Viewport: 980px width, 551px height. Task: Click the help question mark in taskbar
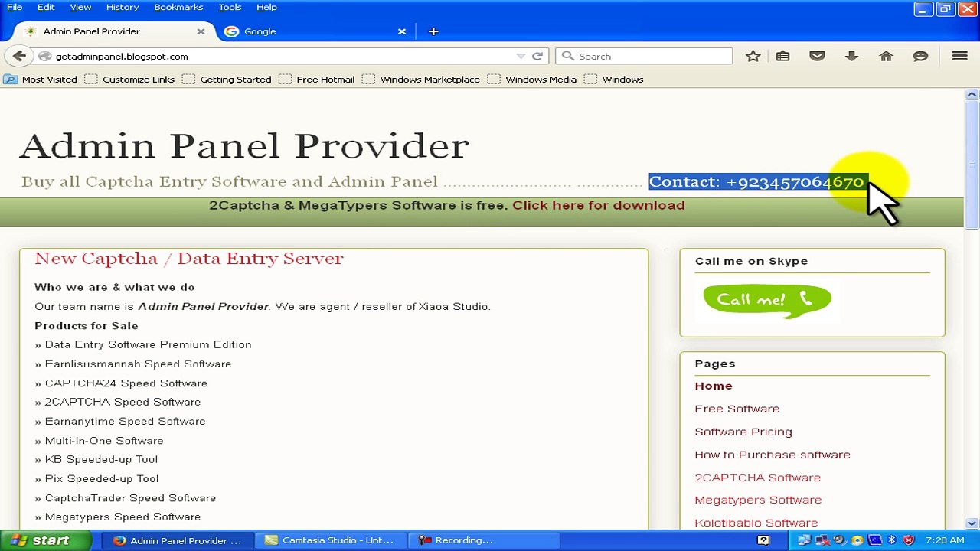[x=763, y=540]
